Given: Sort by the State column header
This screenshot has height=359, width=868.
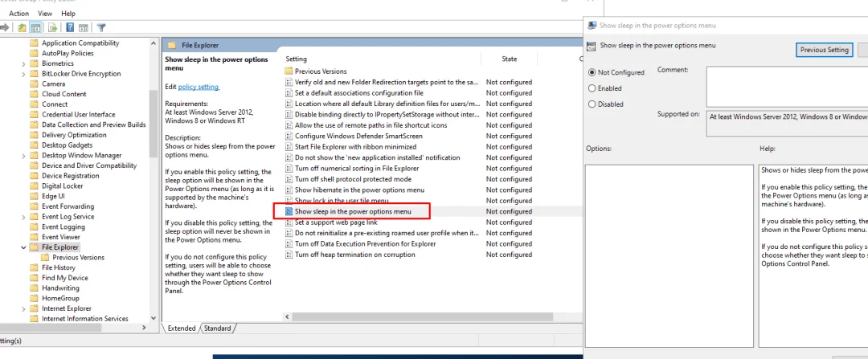Looking at the screenshot, I should (509, 59).
